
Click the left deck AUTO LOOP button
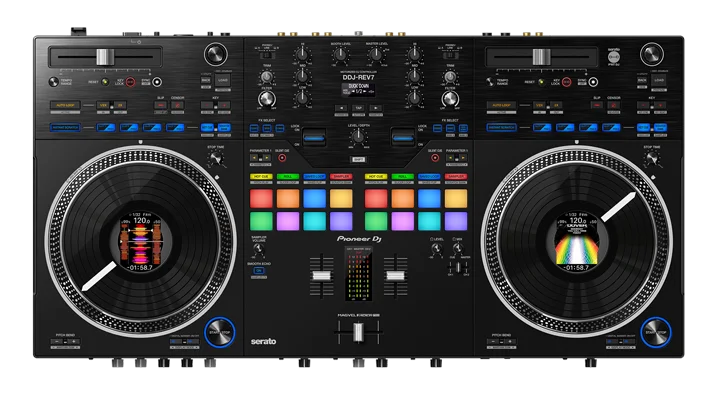click(65, 105)
